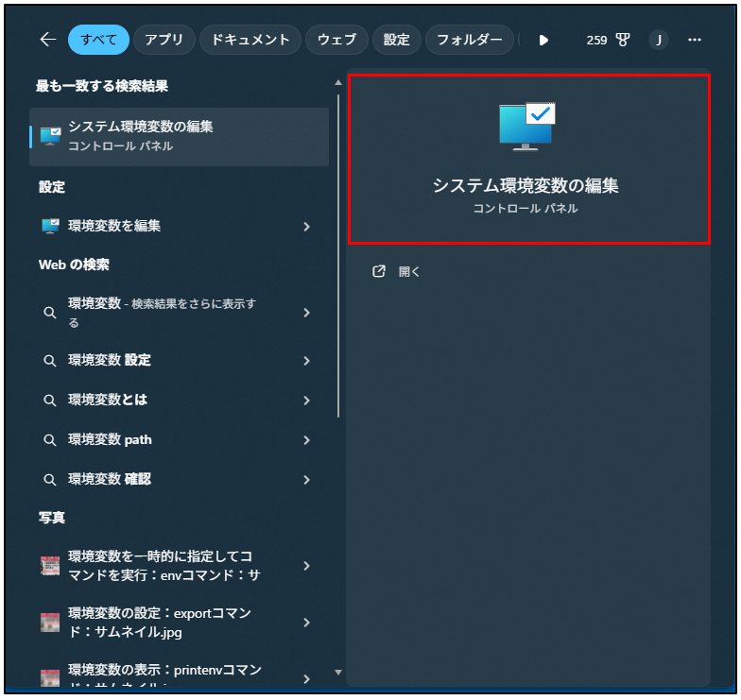The width and height of the screenshot is (741, 700).
Task: Click the J user account avatar
Action: (658, 40)
